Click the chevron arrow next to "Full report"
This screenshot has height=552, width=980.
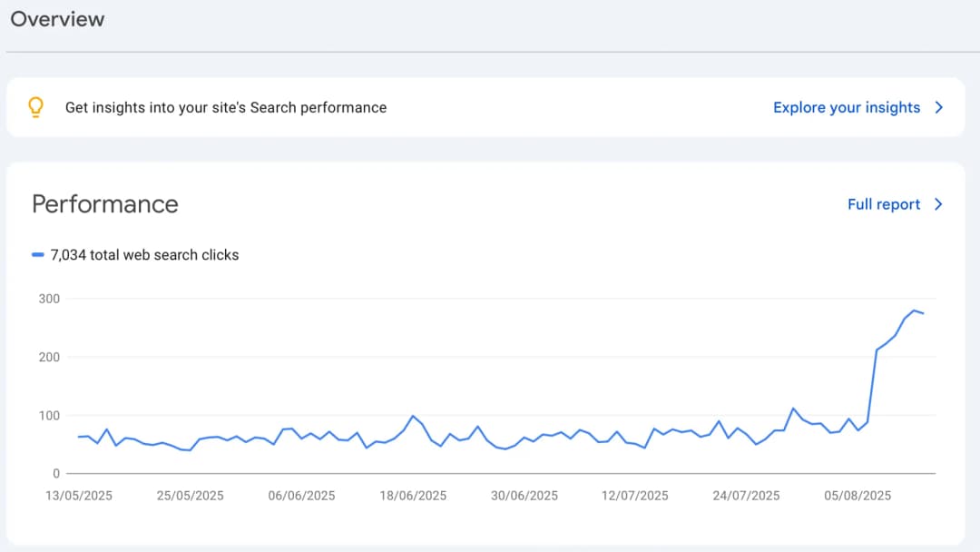pyautogui.click(x=939, y=204)
